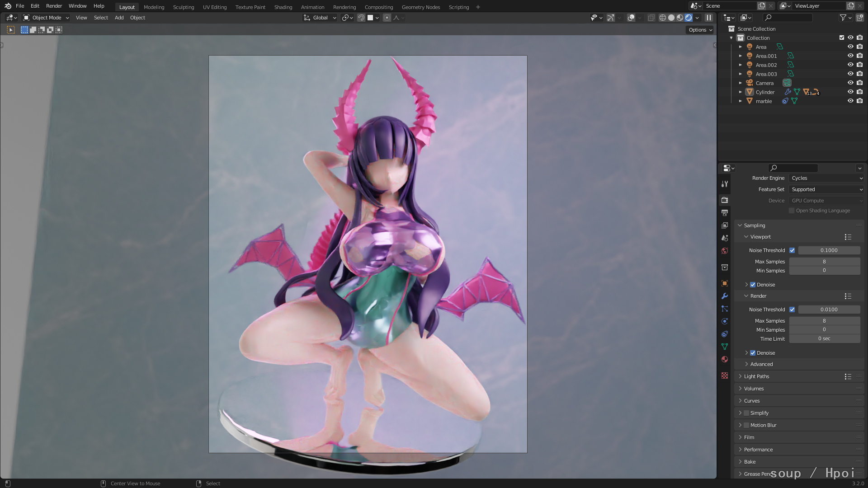Image resolution: width=868 pixels, height=488 pixels.
Task: Open the Render properties tab
Action: 725,200
